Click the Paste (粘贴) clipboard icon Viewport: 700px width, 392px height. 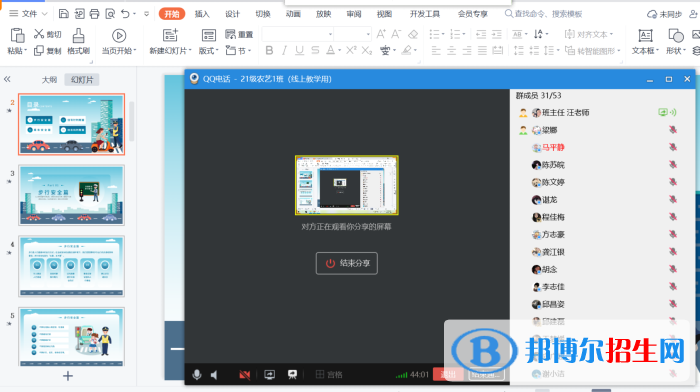[x=17, y=36]
